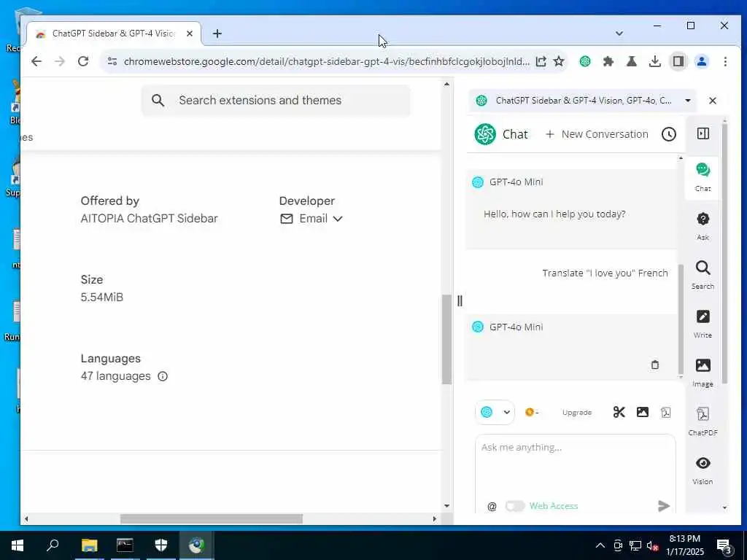Close the ChatGPT Sidebar browser tab
Viewport: 747px width, 560px height.
(189, 34)
